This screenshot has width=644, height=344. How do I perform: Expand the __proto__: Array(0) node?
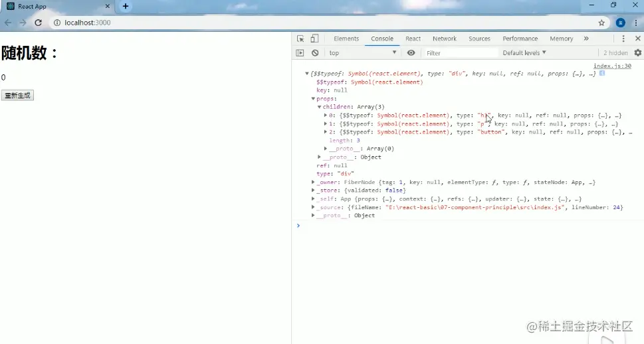click(326, 149)
